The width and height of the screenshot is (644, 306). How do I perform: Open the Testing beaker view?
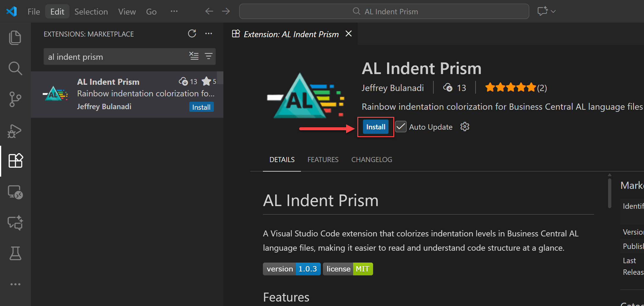15,253
